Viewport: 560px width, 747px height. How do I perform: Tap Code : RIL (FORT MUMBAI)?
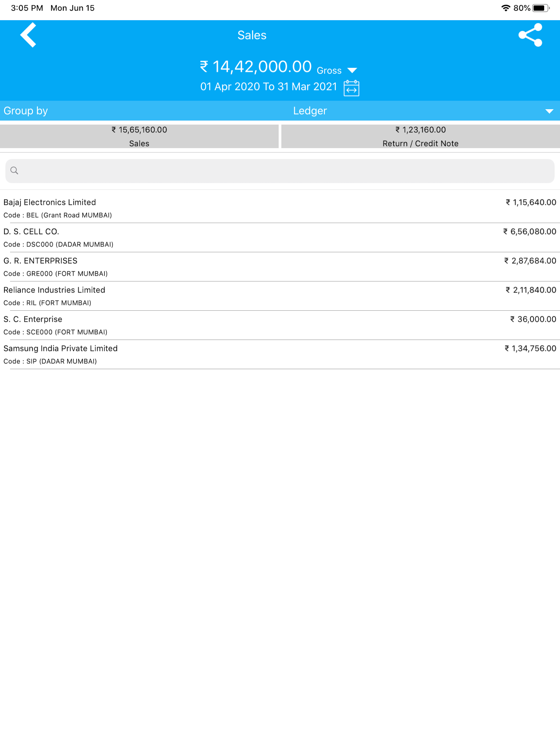tap(47, 303)
